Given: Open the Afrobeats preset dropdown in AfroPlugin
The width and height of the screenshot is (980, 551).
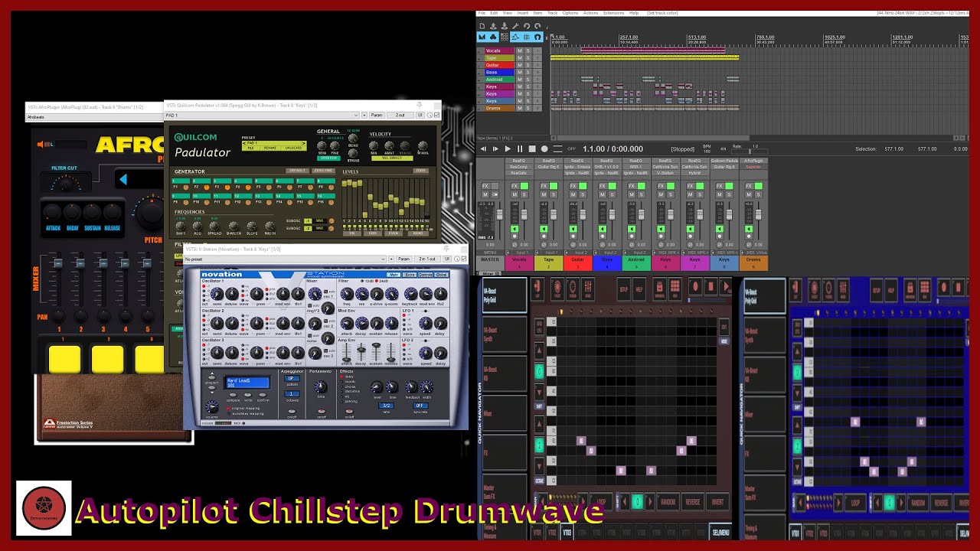Looking at the screenshot, I should (96, 117).
